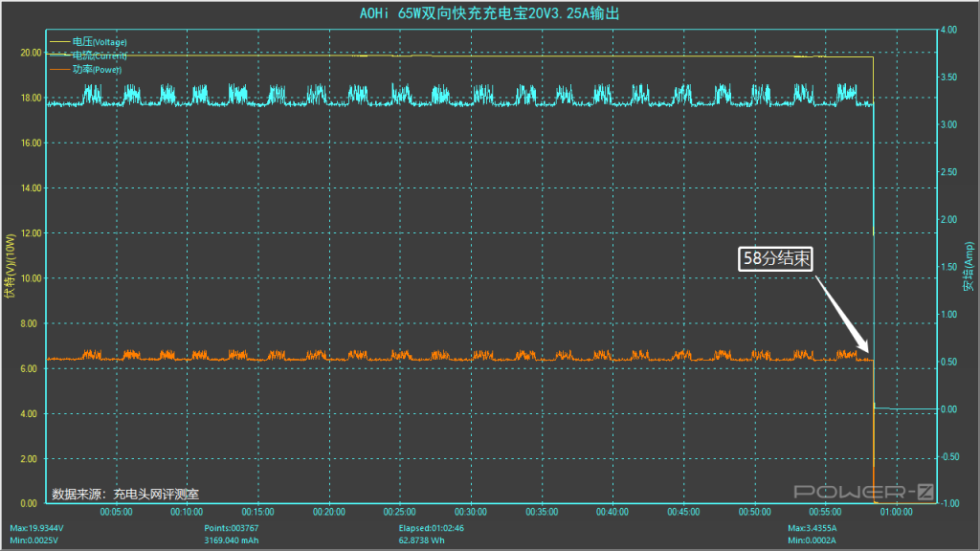Screen dimensions: 980x551
Task: Click the 00:15:00 time axis label
Action: pos(258,512)
